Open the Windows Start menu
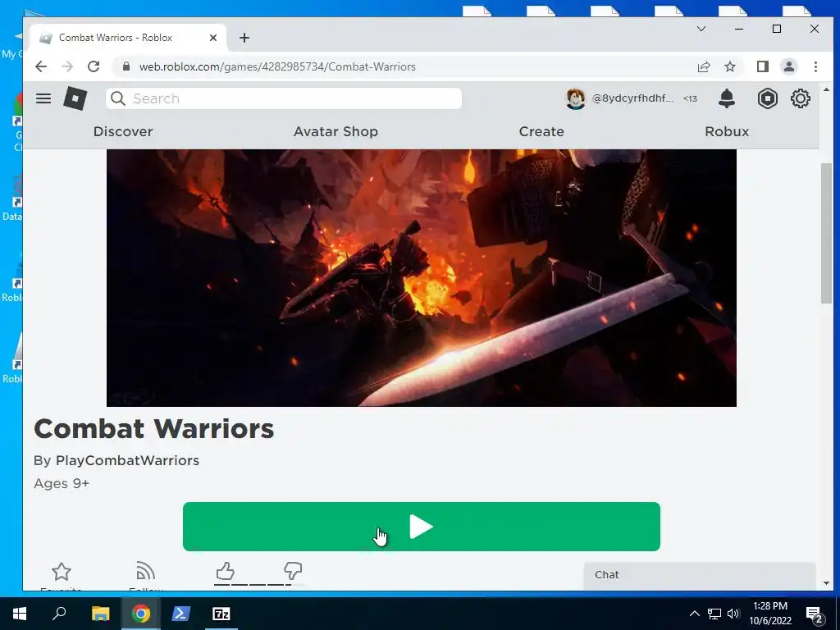 coord(20,614)
